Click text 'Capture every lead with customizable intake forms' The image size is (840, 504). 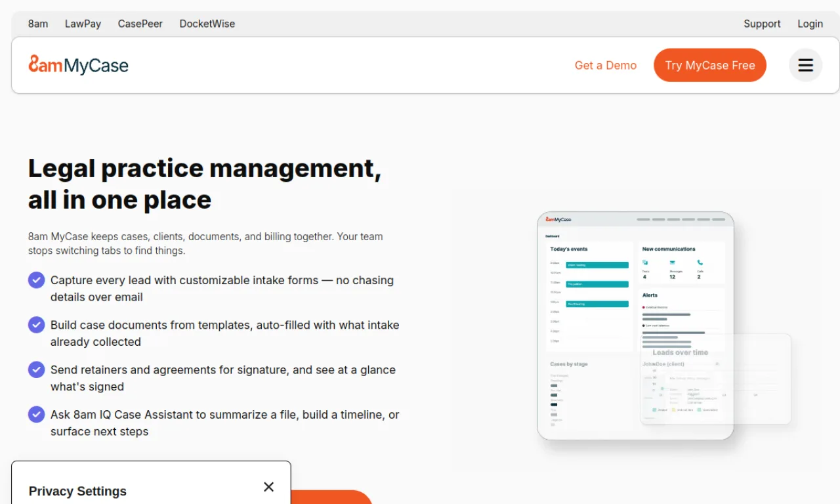pyautogui.click(x=222, y=289)
